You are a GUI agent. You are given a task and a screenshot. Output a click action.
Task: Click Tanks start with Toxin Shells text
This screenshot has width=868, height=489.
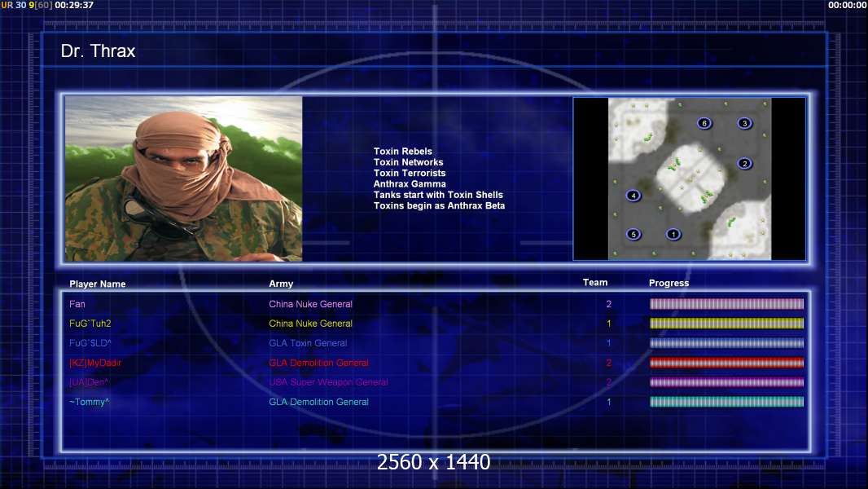[438, 195]
